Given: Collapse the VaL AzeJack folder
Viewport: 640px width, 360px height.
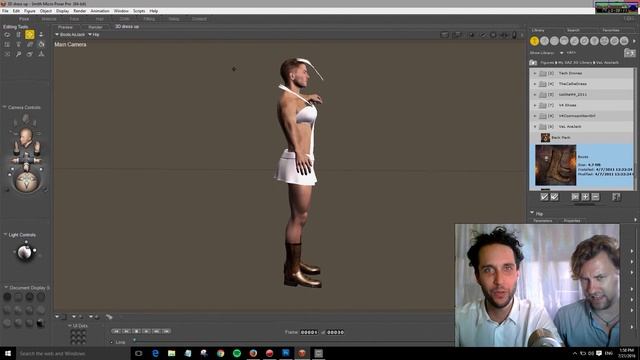Looking at the screenshot, I should tap(535, 127).
